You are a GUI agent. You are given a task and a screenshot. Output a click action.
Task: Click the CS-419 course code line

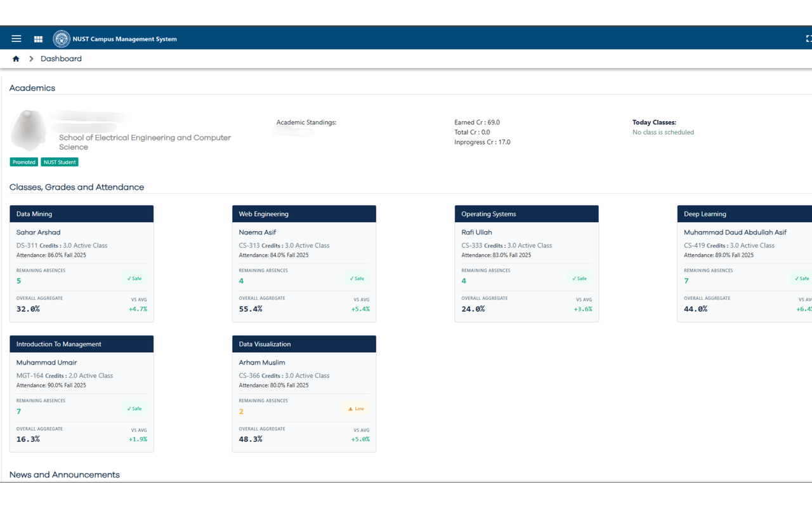coord(730,246)
